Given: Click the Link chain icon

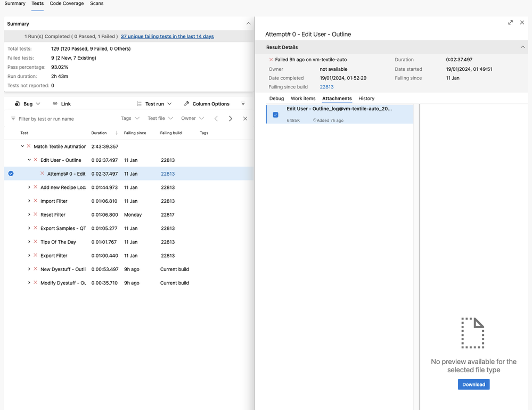Looking at the screenshot, I should (55, 104).
